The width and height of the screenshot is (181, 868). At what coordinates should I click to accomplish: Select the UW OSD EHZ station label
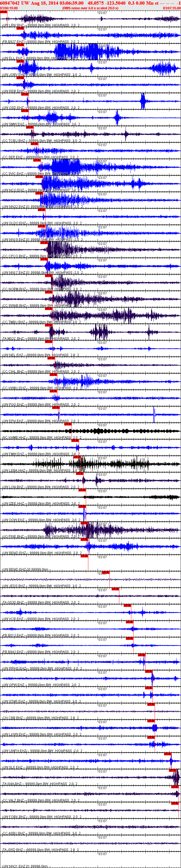pos(41,108)
